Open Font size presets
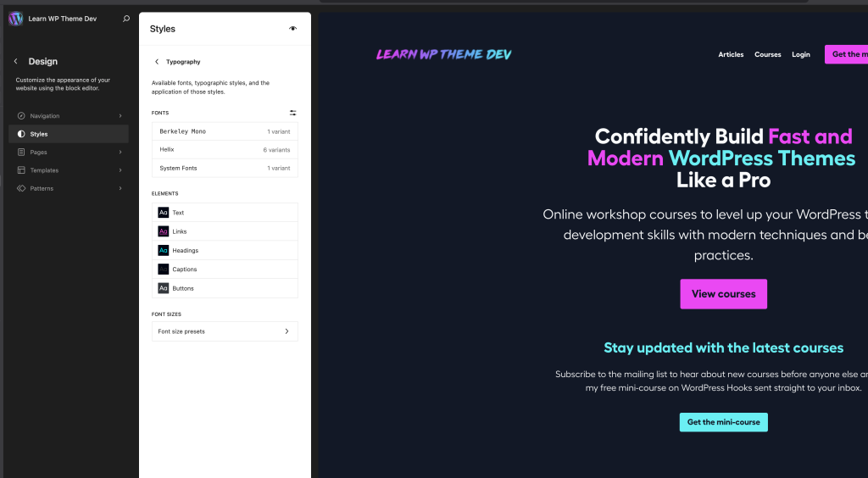868x478 pixels. (x=225, y=331)
